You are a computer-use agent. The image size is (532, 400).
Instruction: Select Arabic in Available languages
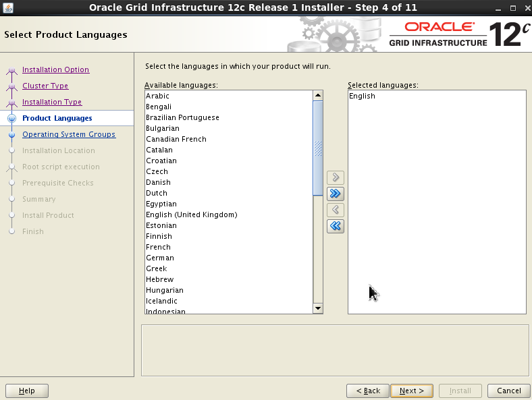pos(229,96)
